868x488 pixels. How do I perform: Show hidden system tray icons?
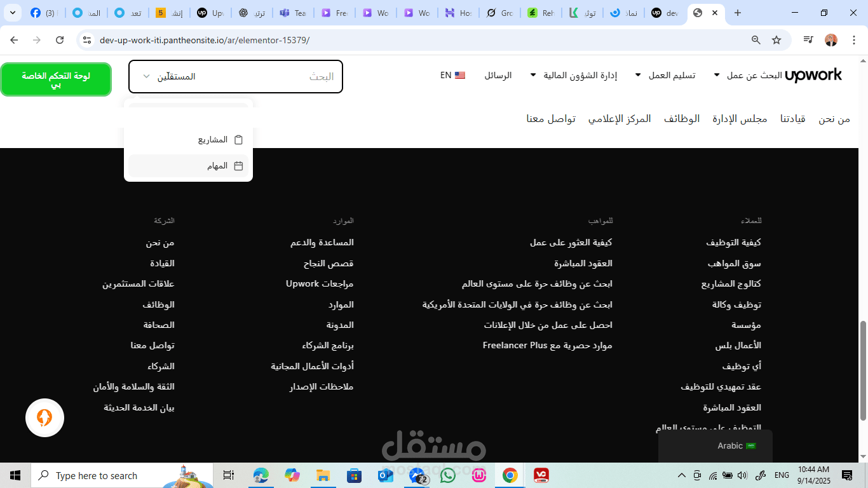pyautogui.click(x=682, y=475)
